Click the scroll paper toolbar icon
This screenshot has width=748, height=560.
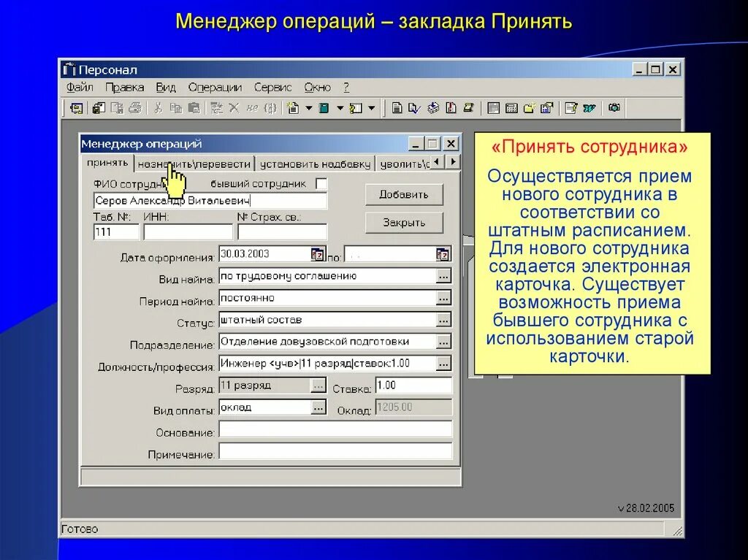(469, 108)
